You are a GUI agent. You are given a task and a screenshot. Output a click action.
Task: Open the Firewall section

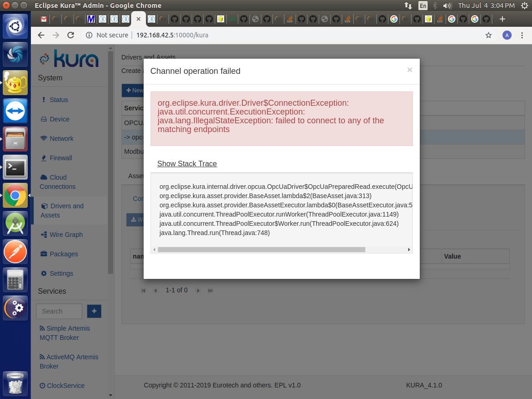61,158
